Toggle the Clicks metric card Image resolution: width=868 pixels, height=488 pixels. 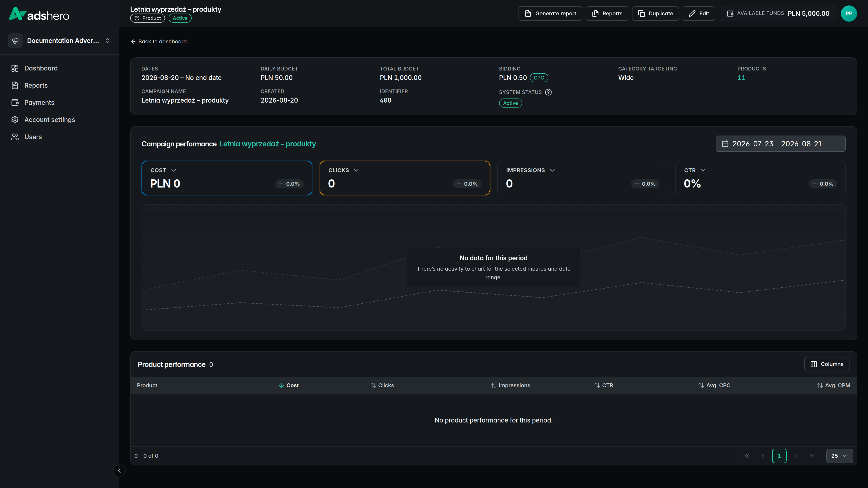coord(404,178)
